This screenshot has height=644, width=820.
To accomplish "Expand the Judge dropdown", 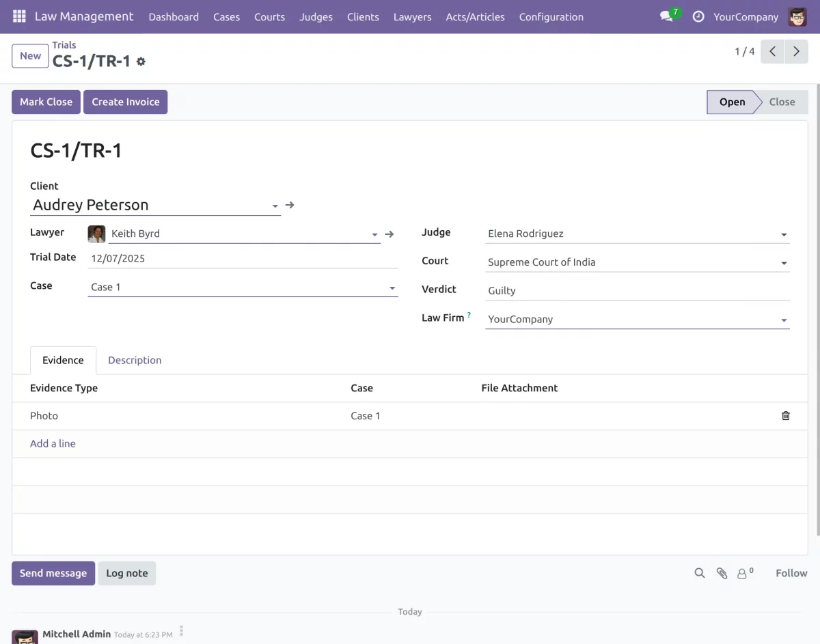I will coord(784,234).
